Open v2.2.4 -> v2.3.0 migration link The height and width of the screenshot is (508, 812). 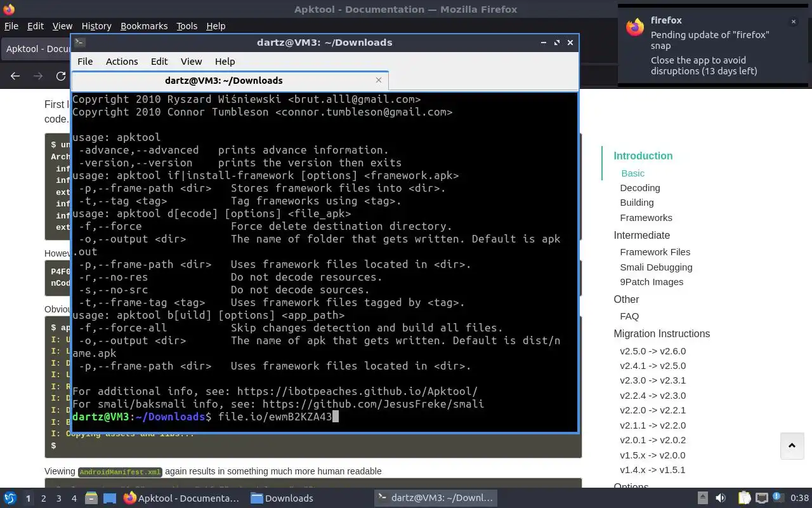[x=653, y=396]
